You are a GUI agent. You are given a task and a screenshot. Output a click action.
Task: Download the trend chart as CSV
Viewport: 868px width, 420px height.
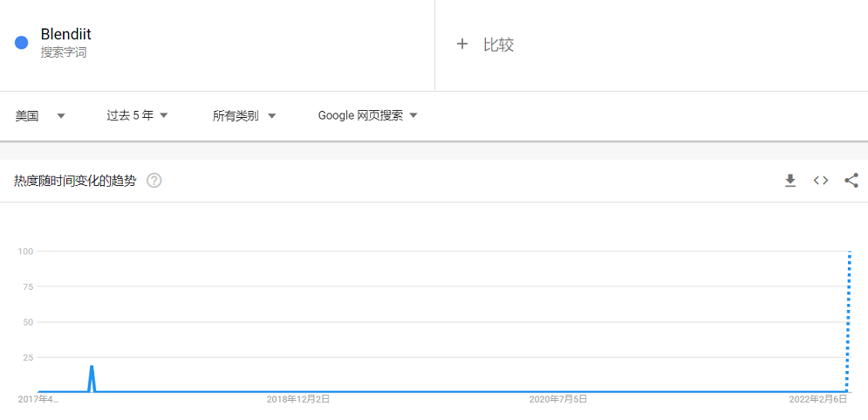[790, 181]
